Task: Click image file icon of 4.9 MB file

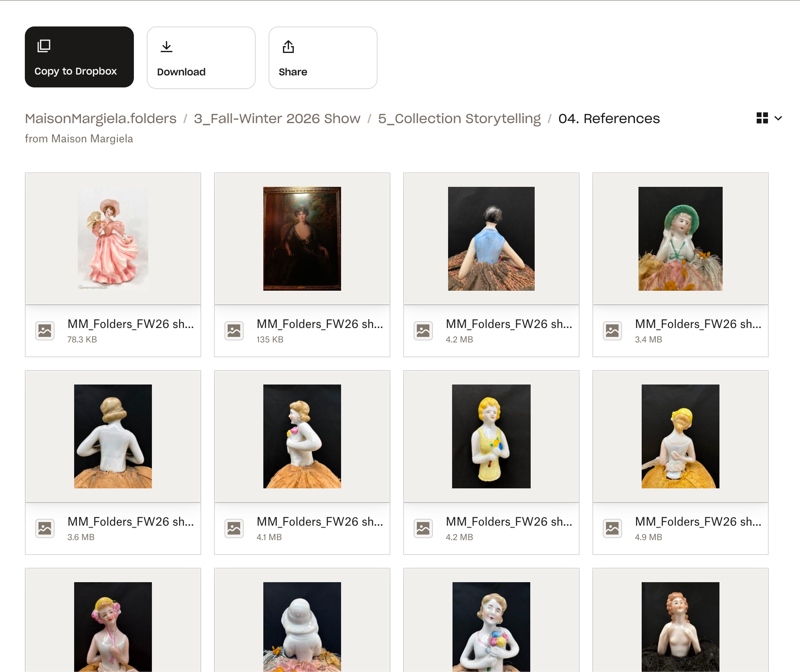Action: 612,528
